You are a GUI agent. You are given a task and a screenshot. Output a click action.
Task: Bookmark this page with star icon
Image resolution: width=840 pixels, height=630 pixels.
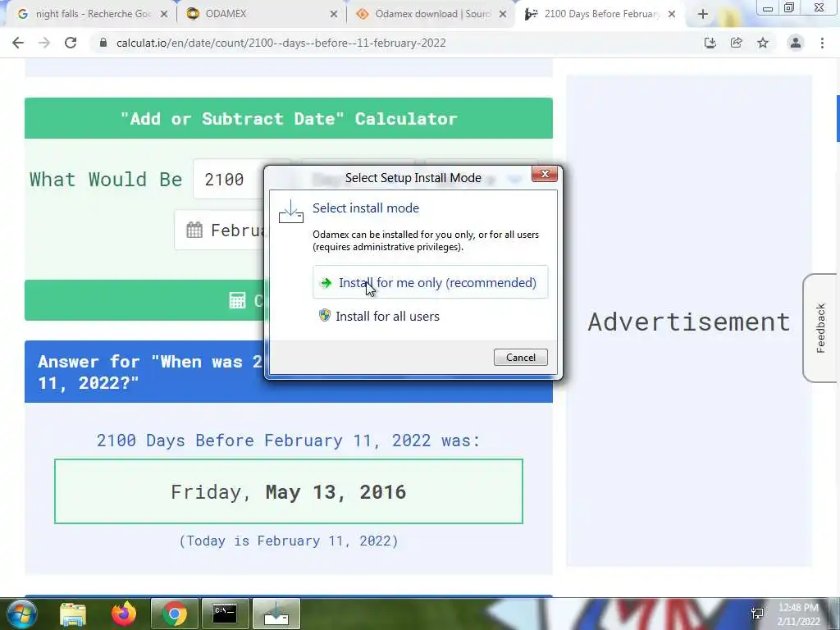(x=763, y=43)
